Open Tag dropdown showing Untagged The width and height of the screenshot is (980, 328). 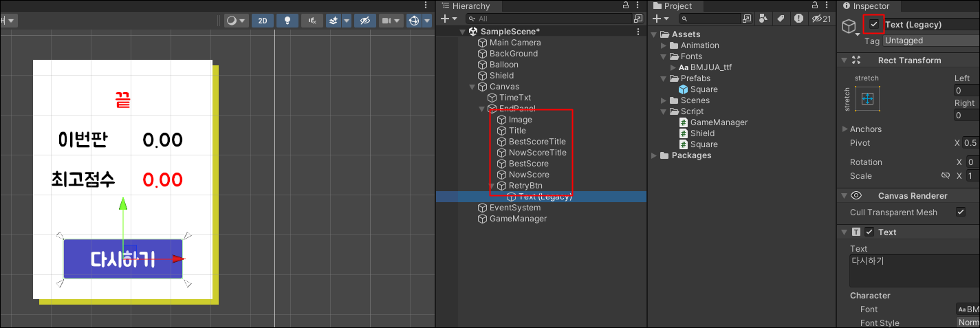931,41
